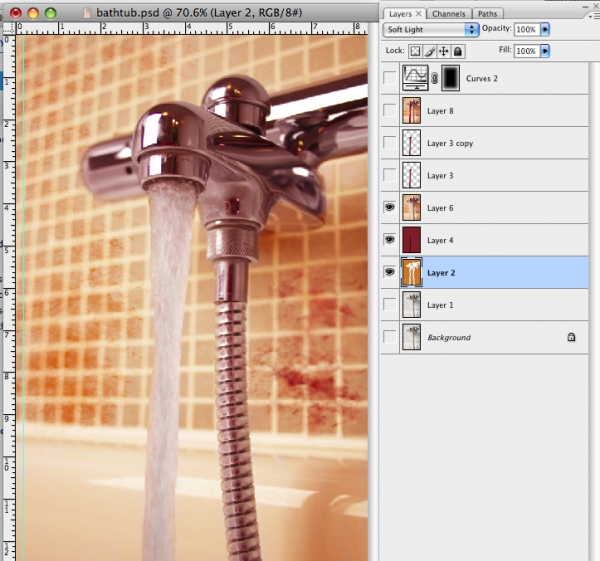Select the Layer 3 thumbnail

[x=411, y=175]
